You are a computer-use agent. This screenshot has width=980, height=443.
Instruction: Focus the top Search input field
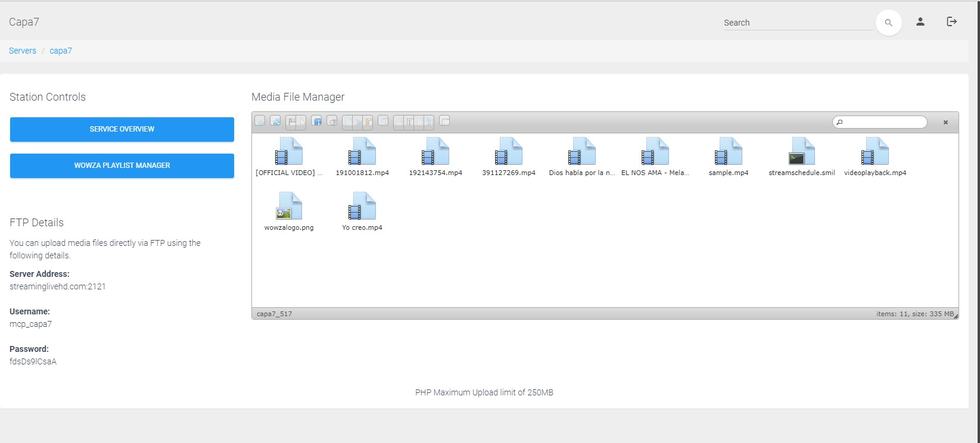click(797, 23)
